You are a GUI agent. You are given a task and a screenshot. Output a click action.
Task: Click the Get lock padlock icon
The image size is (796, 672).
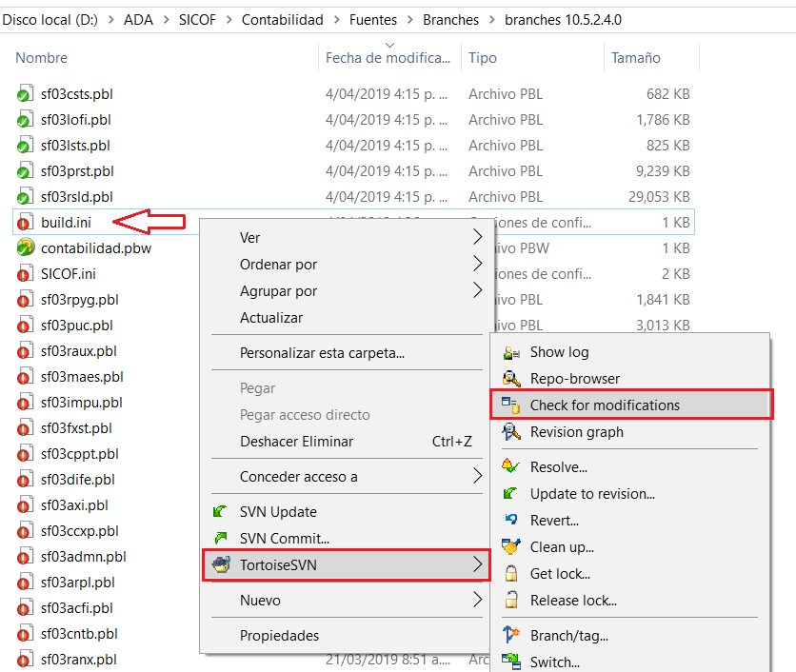[511, 574]
